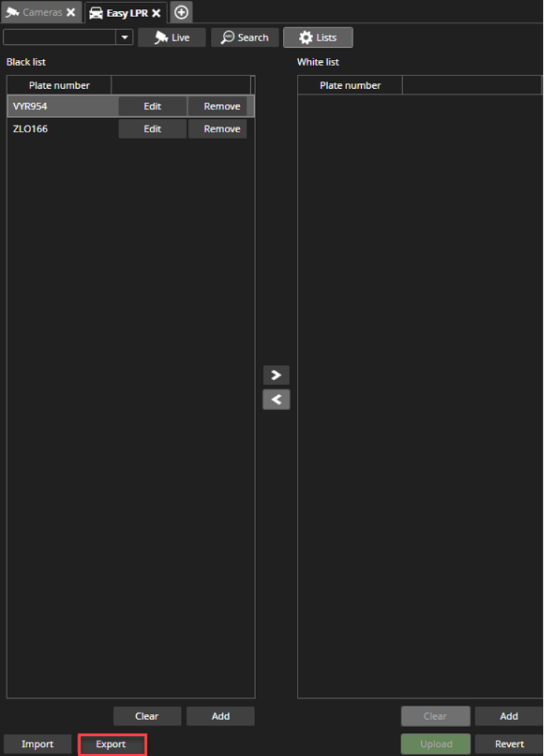Switch to Live camera view

[172, 38]
